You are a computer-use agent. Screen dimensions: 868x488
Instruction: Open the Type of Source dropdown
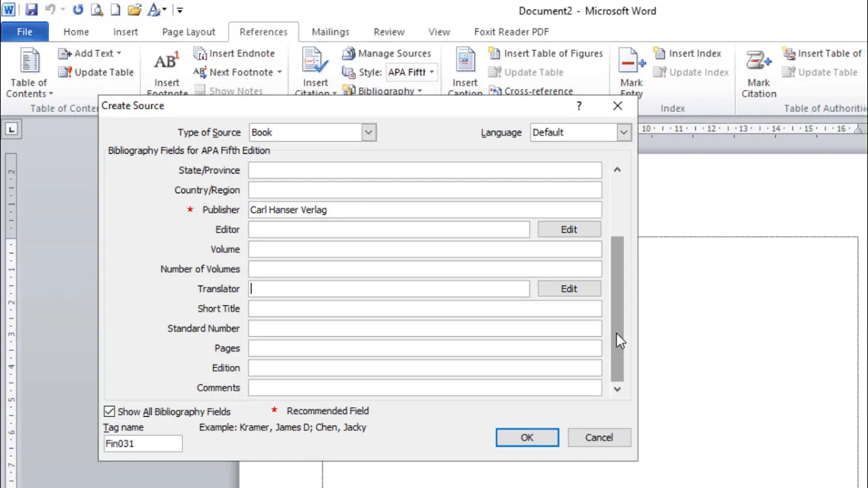[368, 132]
